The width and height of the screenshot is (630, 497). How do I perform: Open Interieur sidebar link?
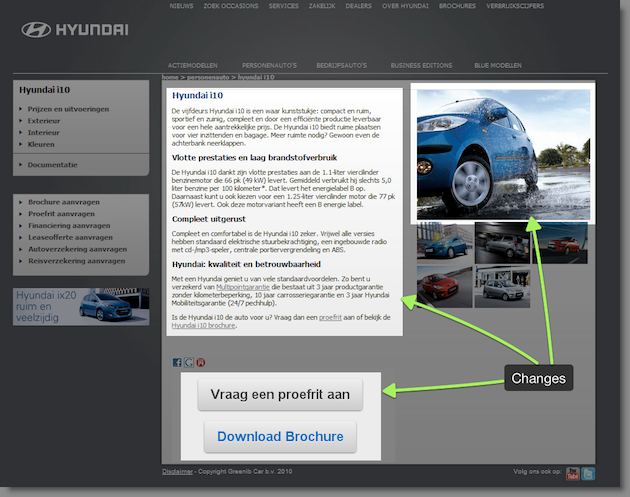coord(43,133)
